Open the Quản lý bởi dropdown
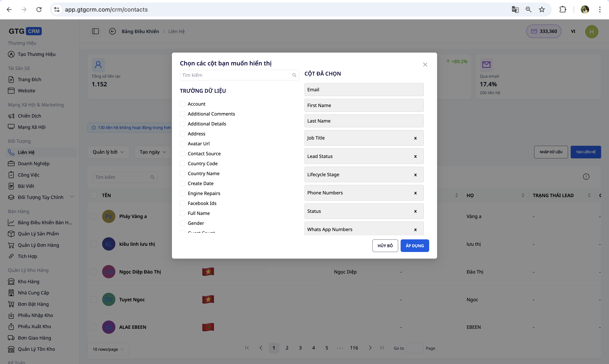The width and height of the screenshot is (609, 364). pos(108,152)
